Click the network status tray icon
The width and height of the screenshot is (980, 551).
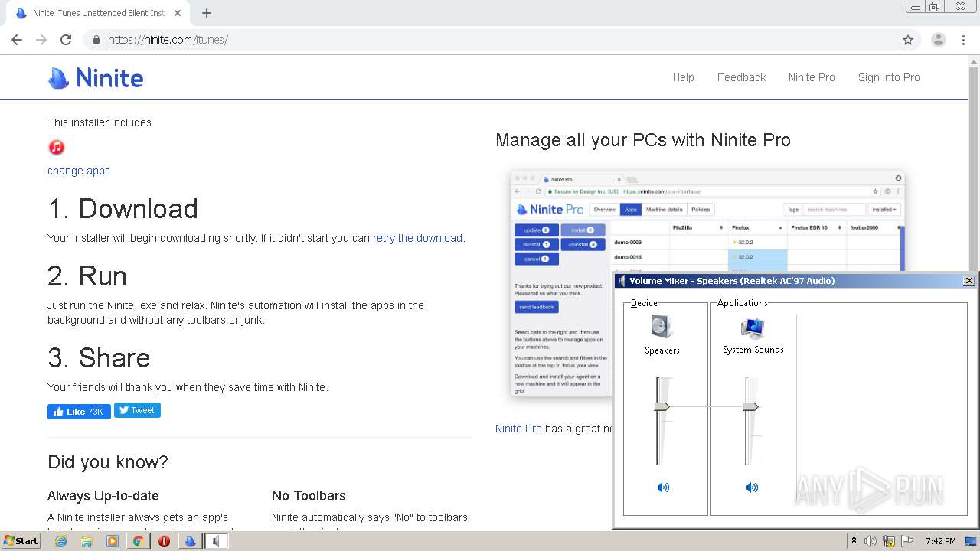[889, 541]
